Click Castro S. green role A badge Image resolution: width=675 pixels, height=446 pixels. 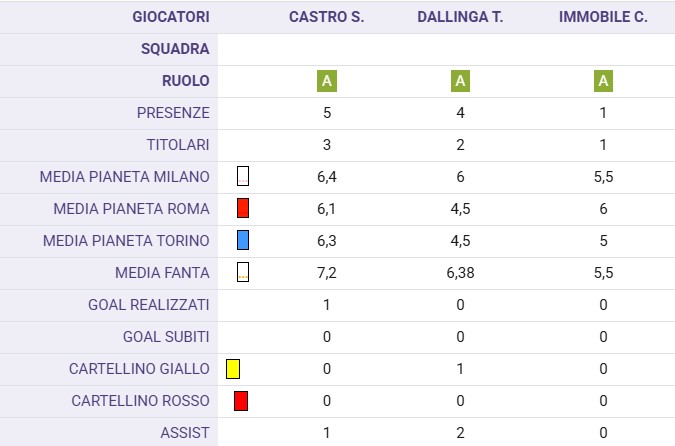point(327,81)
